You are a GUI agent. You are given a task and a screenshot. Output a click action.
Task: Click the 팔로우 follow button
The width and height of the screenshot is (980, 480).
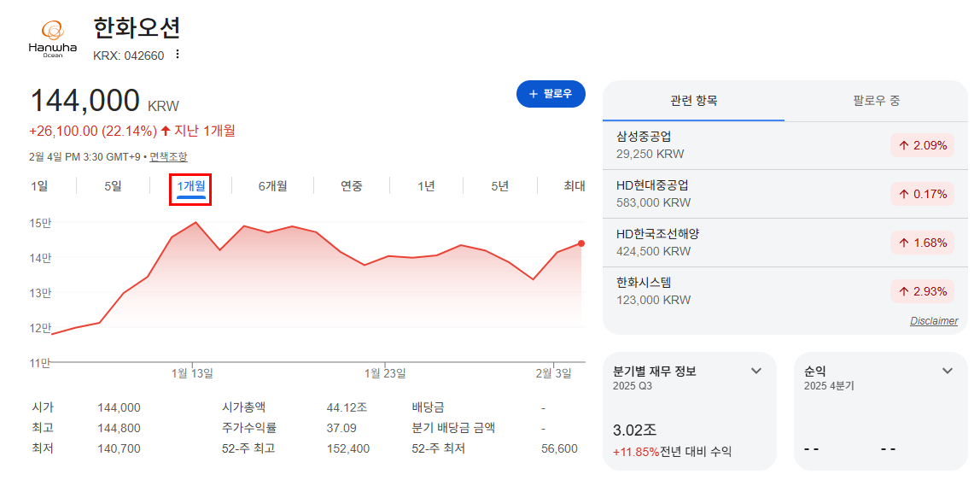pos(551,94)
